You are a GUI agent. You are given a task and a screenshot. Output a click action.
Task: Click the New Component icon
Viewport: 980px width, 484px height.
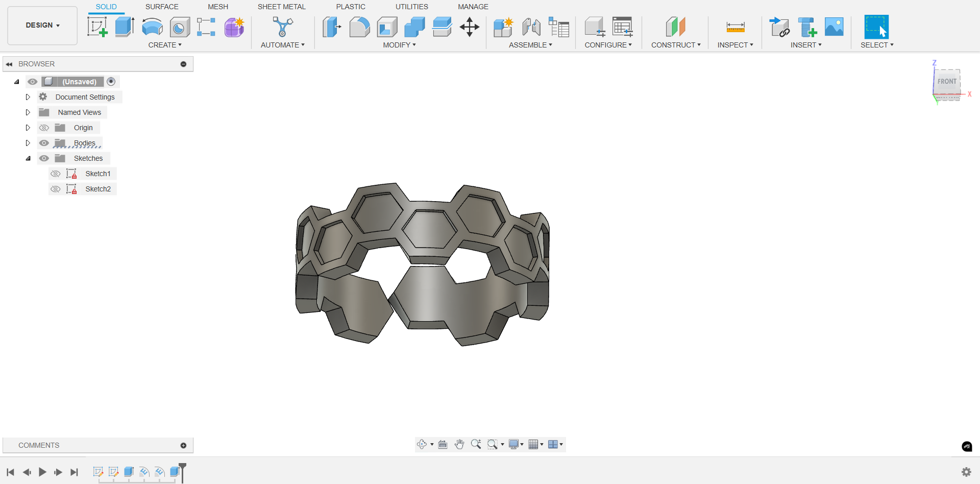[x=503, y=27]
